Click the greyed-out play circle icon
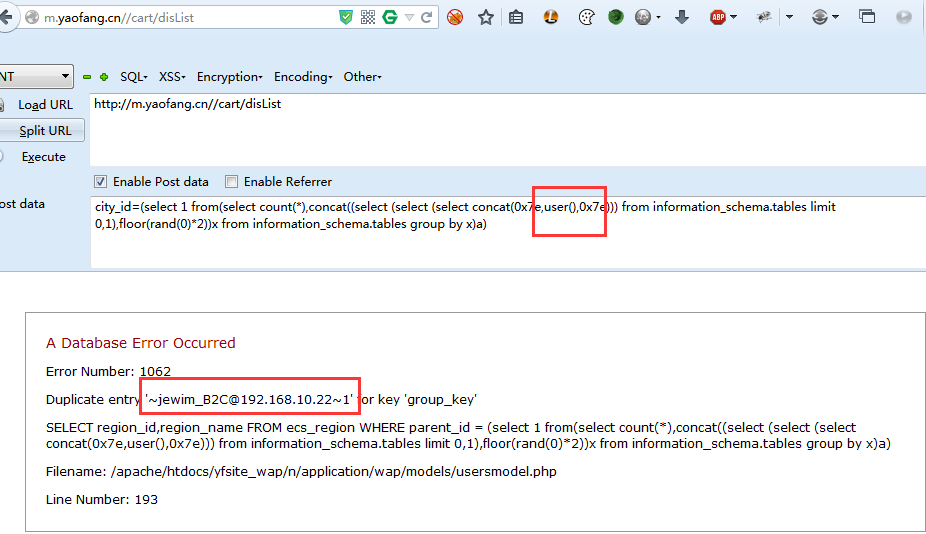The image size is (926, 534). tap(904, 17)
